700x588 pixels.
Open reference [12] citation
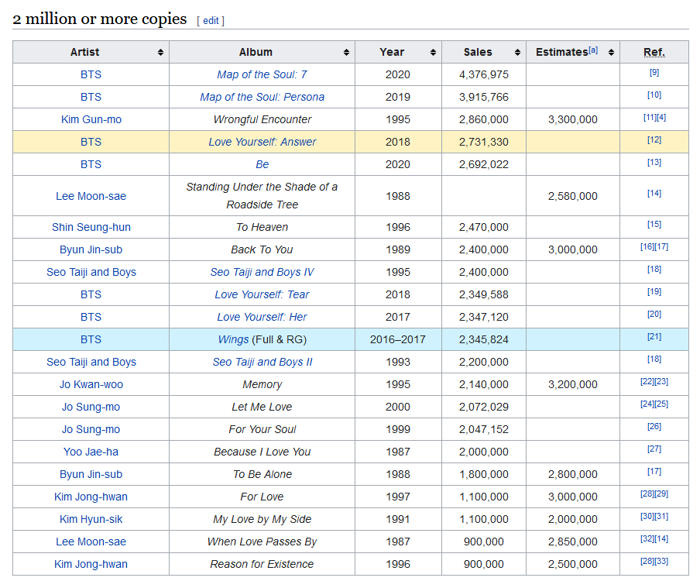pyautogui.click(x=654, y=140)
